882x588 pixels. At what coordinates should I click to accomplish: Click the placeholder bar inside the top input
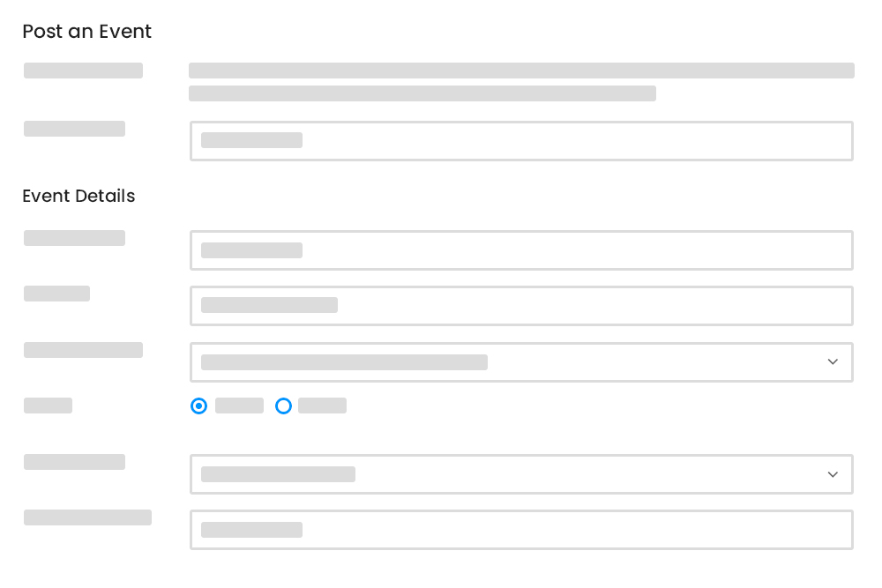[x=251, y=140]
